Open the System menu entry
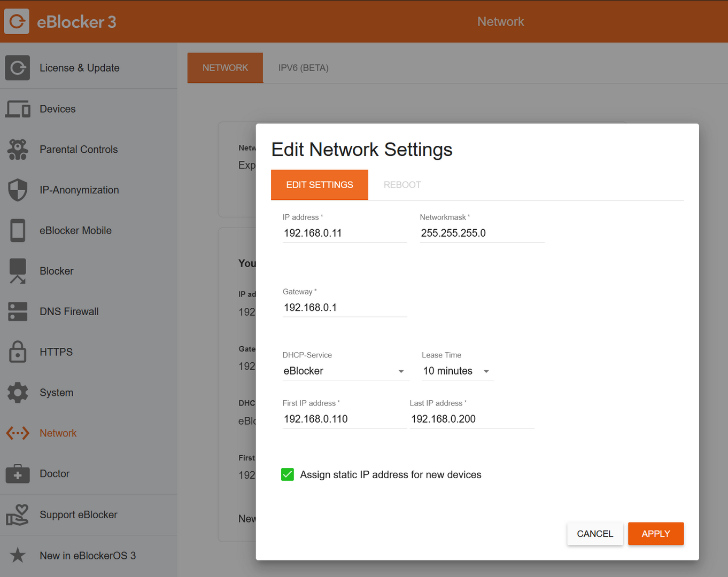 pyautogui.click(x=57, y=393)
